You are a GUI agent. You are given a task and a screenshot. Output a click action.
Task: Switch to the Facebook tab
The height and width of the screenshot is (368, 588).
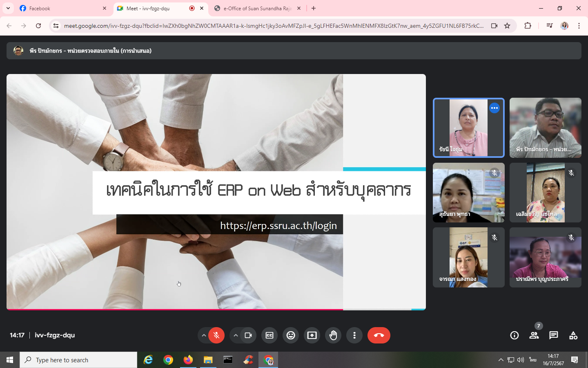pos(61,8)
